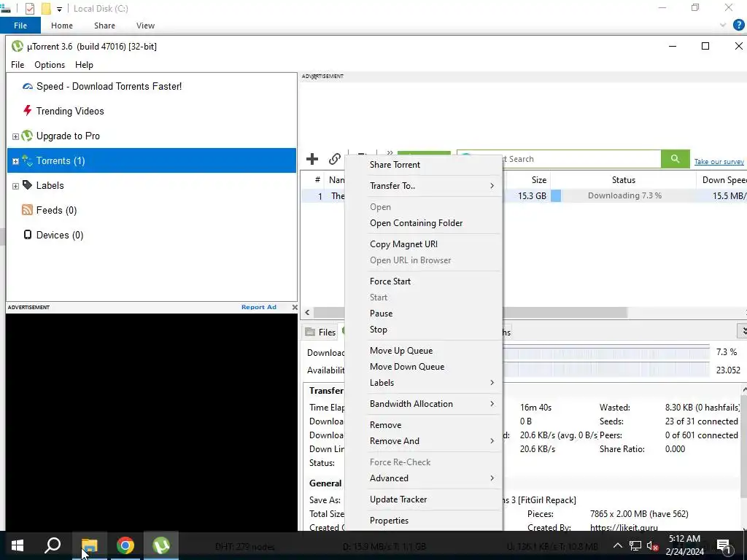Image resolution: width=747 pixels, height=560 pixels.
Task: Open the Windows Start menu
Action: click(x=18, y=545)
